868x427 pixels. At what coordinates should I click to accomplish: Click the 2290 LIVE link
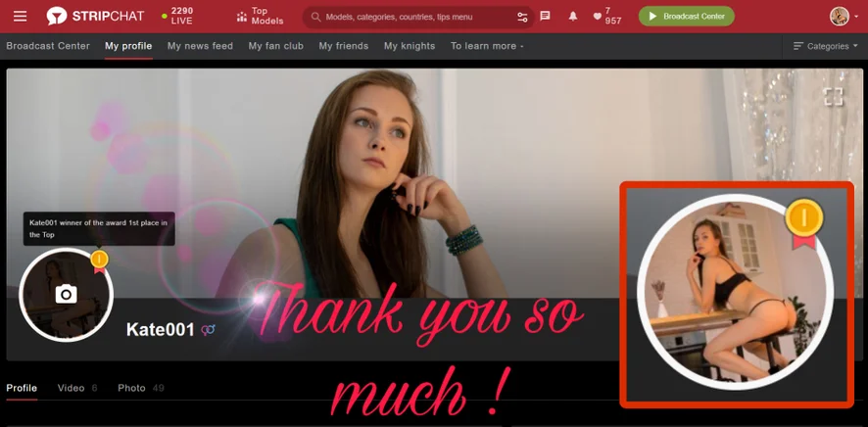point(179,17)
